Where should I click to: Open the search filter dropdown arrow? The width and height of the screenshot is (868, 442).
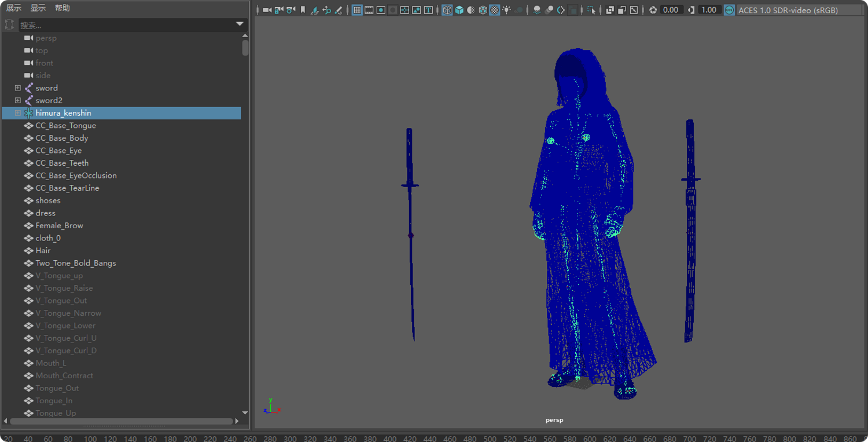click(240, 24)
